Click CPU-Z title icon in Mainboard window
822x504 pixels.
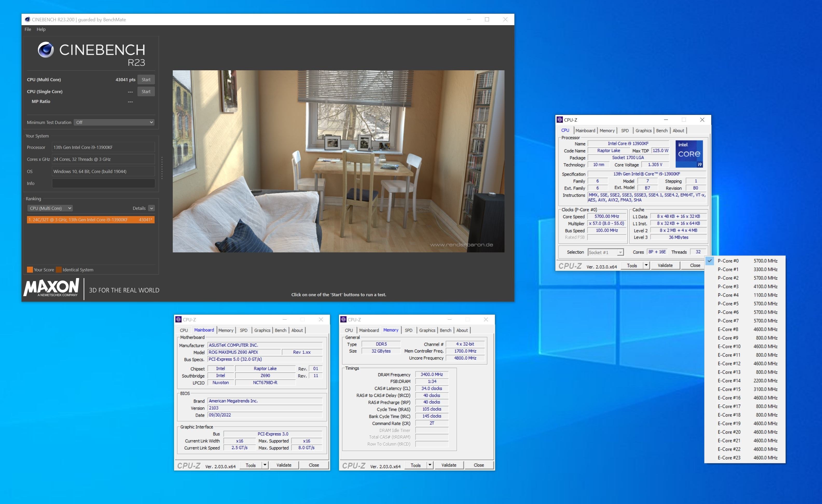(x=178, y=320)
